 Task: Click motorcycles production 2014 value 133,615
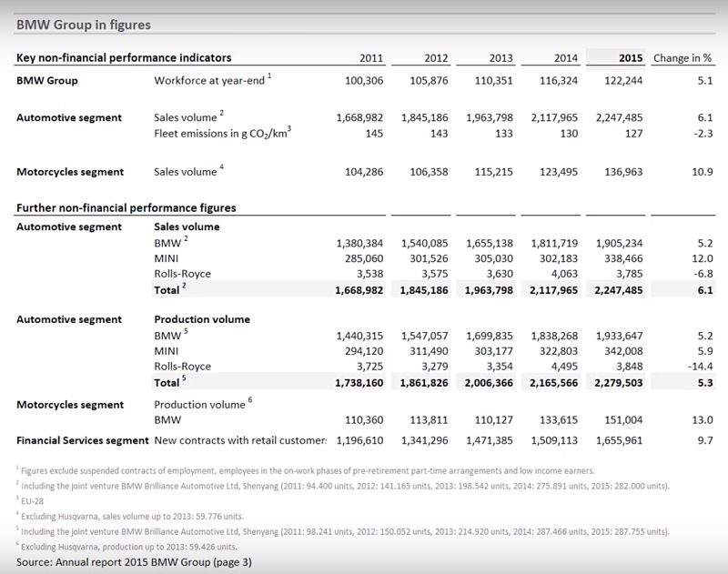[x=555, y=421]
